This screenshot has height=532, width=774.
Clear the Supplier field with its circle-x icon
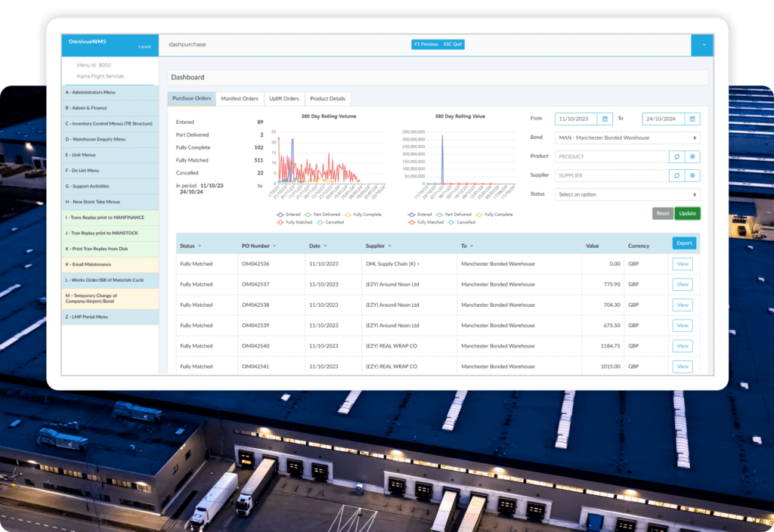[x=692, y=175]
